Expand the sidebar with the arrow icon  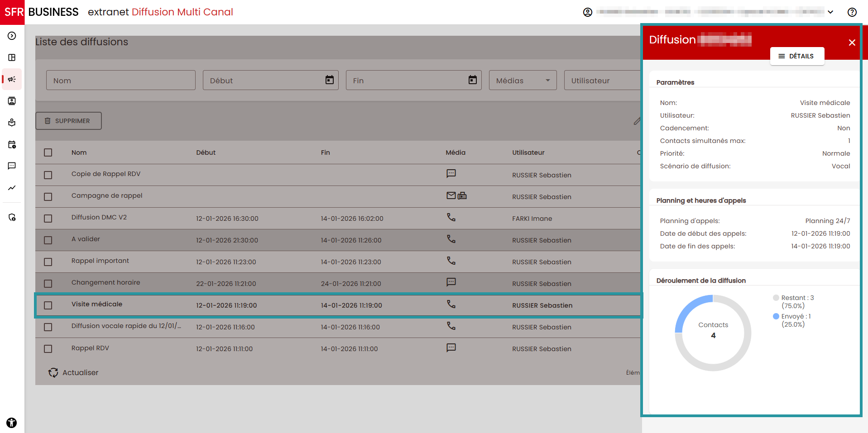pos(12,36)
